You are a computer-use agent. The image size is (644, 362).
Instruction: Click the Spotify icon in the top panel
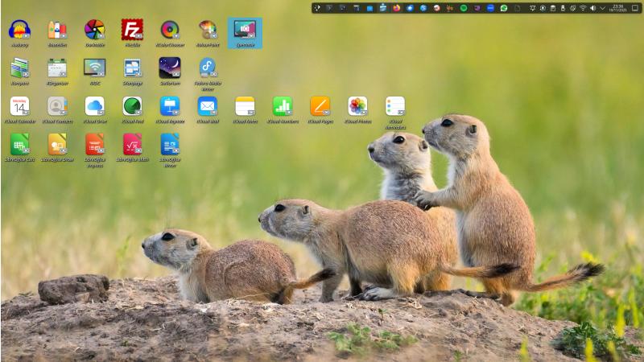[464, 8]
